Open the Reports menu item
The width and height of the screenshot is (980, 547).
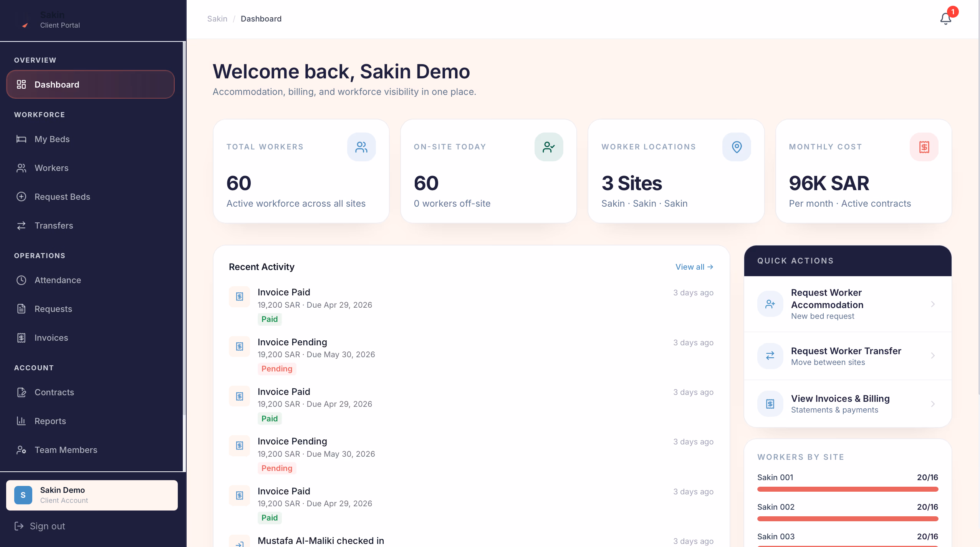90,421
